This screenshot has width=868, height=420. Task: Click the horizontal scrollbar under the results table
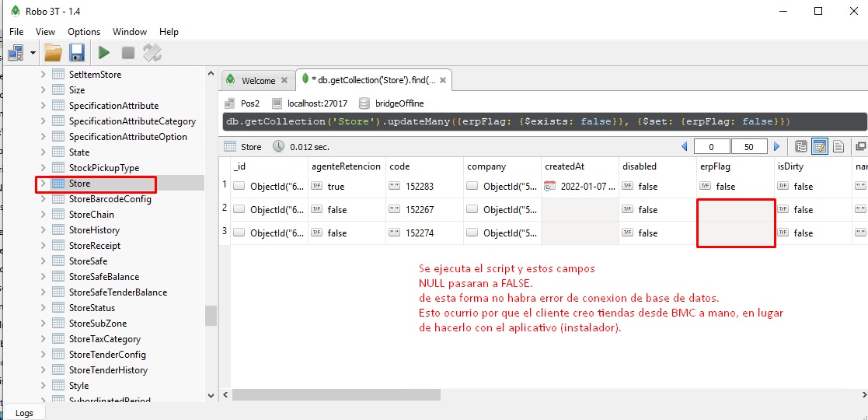466,395
